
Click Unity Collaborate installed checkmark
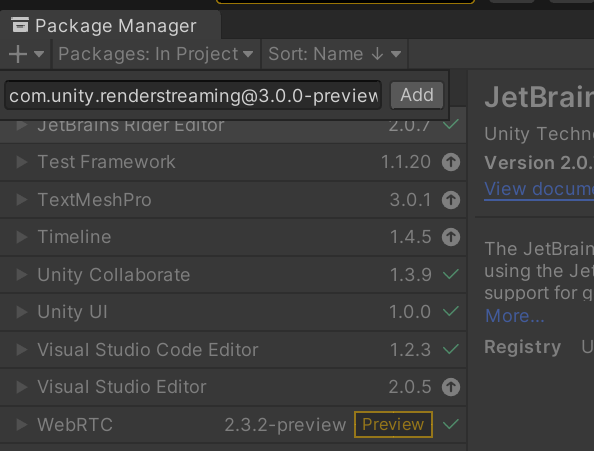pyautogui.click(x=451, y=274)
